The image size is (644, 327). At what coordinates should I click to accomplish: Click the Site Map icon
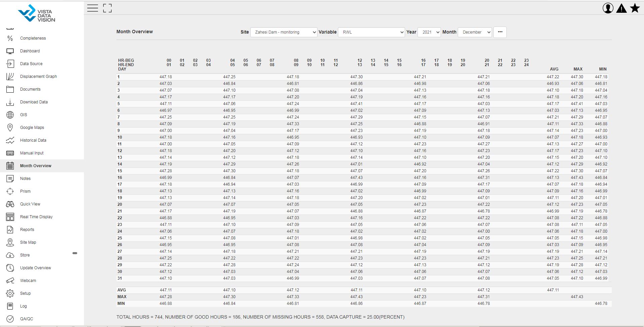(10, 242)
